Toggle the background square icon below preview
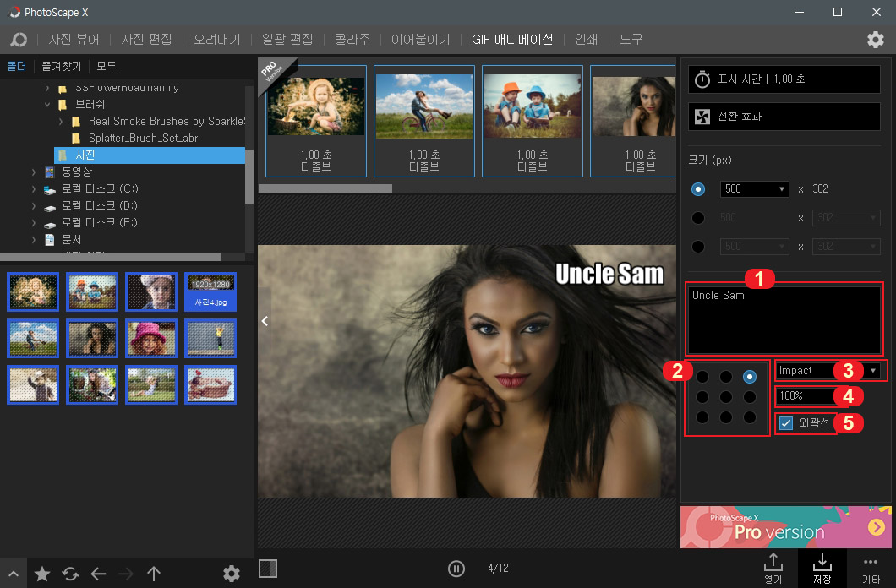This screenshot has width=896, height=588. pyautogui.click(x=268, y=569)
